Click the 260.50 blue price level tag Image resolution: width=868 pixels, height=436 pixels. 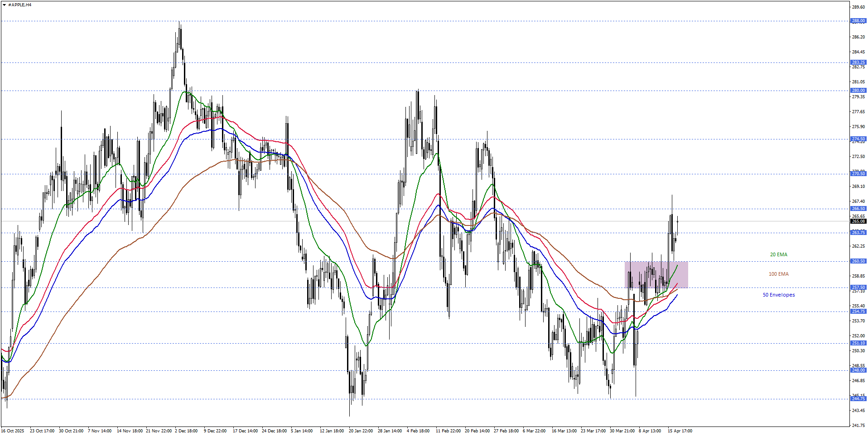pyautogui.click(x=858, y=261)
